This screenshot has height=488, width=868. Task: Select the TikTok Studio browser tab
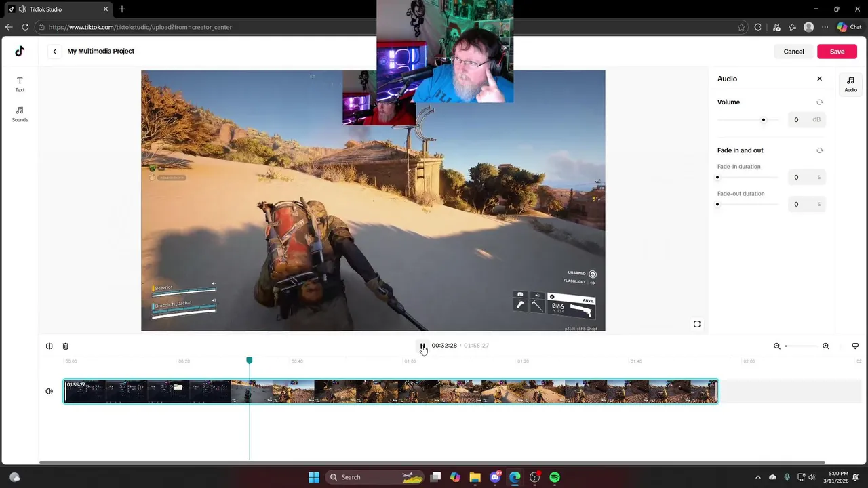pos(59,9)
